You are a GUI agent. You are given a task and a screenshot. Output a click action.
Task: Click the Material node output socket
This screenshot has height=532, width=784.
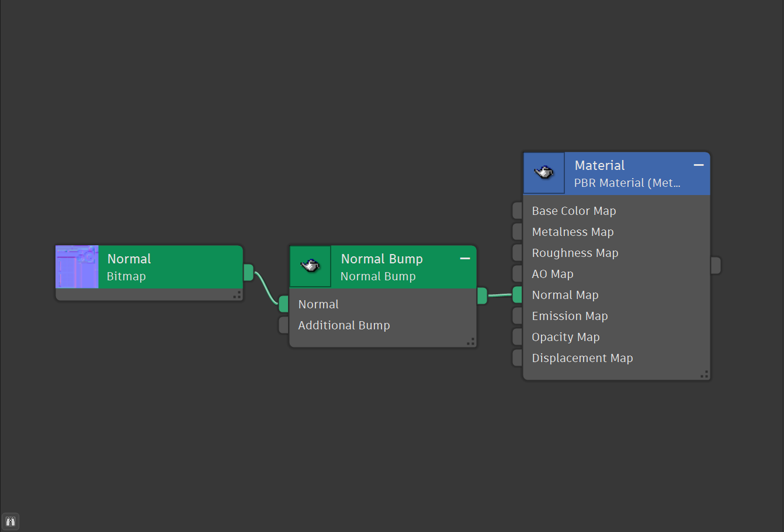pyautogui.click(x=716, y=265)
